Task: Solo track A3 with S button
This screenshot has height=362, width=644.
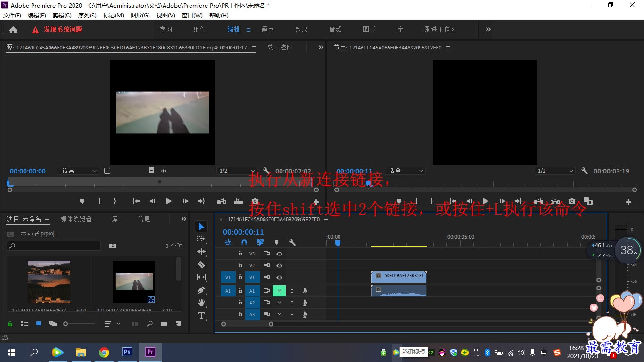Action: [x=292, y=314]
